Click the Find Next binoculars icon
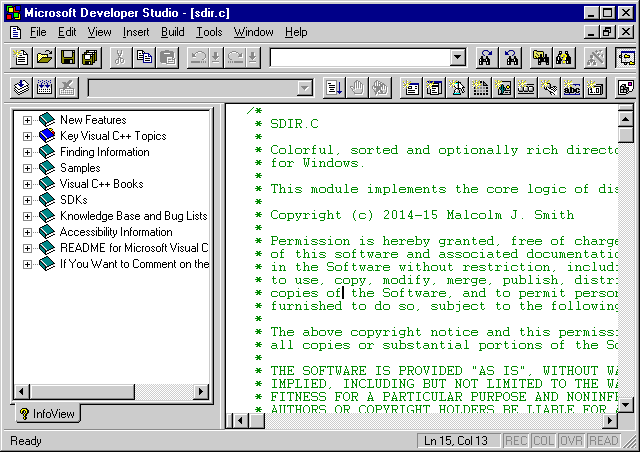This screenshot has width=640, height=452. click(x=486, y=58)
